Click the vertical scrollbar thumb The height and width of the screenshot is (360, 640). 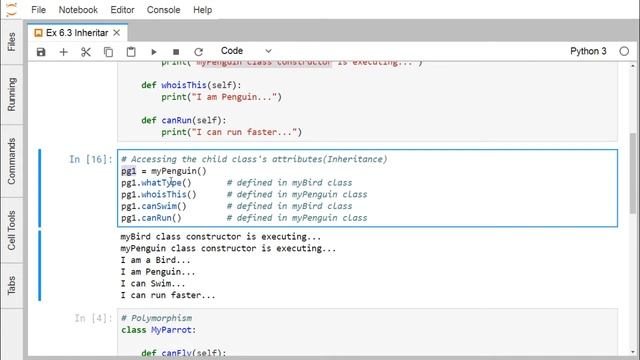[633, 173]
